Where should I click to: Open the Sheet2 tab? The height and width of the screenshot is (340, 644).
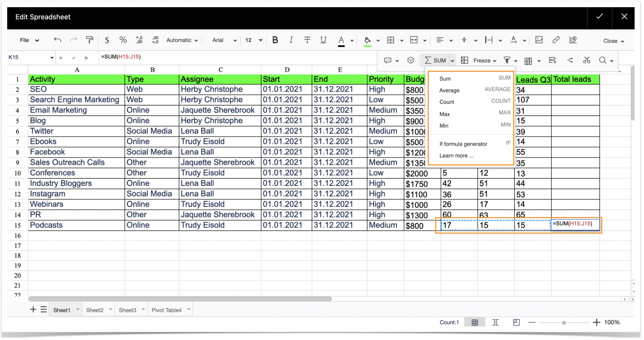95,309
